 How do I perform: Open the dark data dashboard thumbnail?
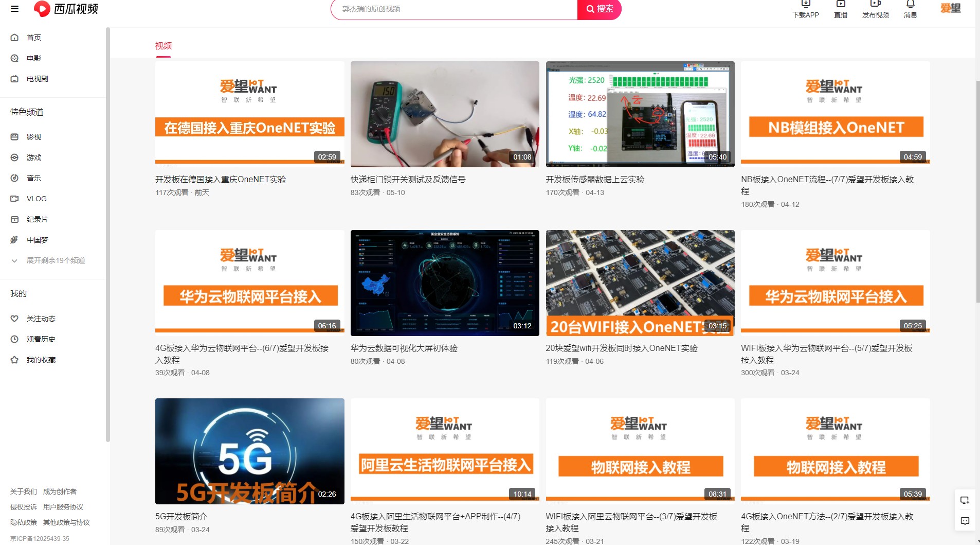click(445, 283)
